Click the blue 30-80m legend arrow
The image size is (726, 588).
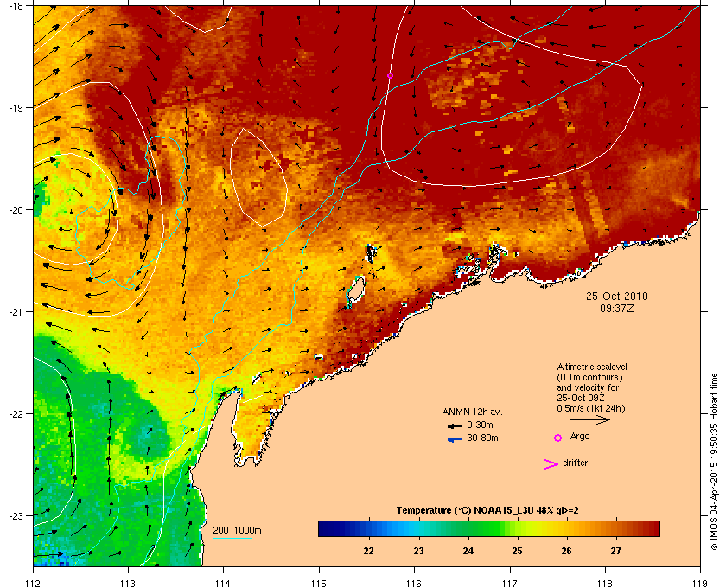pos(455,439)
